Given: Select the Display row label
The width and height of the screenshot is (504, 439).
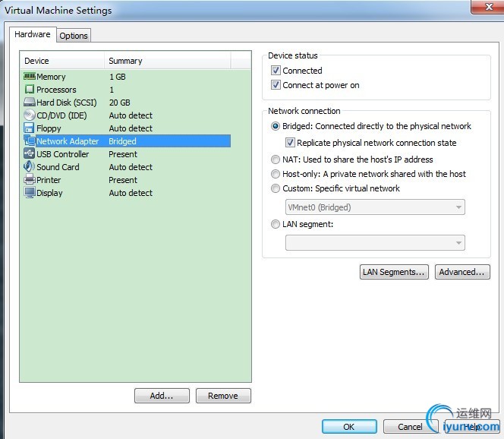Looking at the screenshot, I should click(49, 193).
